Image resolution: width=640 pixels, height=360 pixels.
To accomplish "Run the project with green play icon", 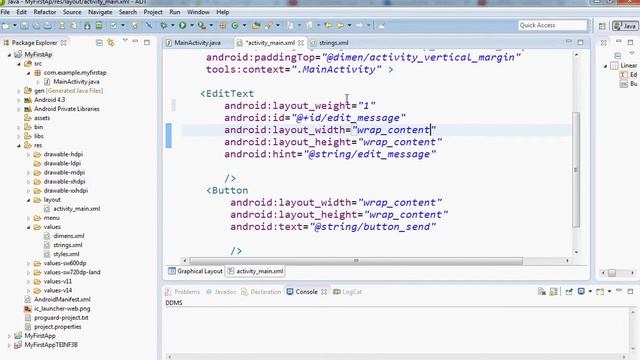I will tap(182, 26).
